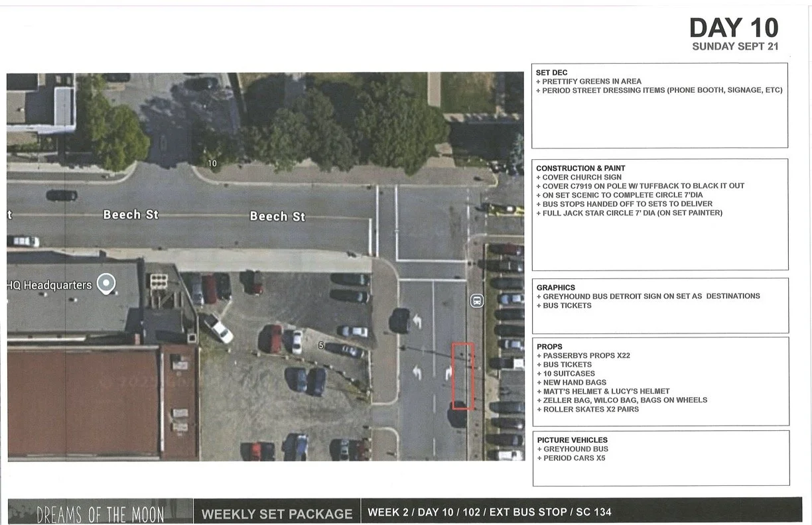Click MATT'S HELMET & LUCY'S HELMET line
Viewport: 812px width, 525px height.
click(603, 391)
